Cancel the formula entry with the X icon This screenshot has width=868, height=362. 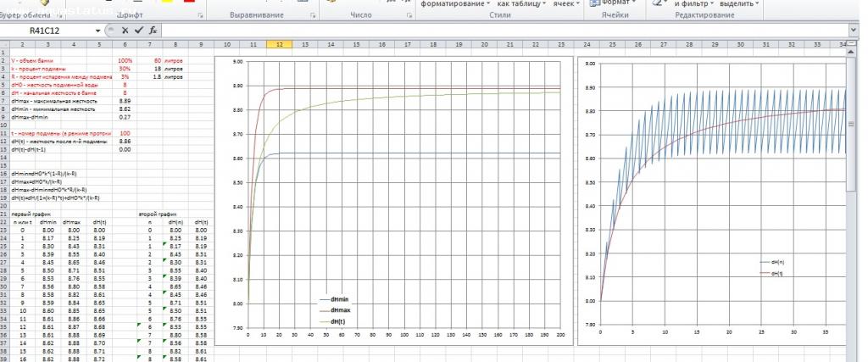click(x=125, y=31)
